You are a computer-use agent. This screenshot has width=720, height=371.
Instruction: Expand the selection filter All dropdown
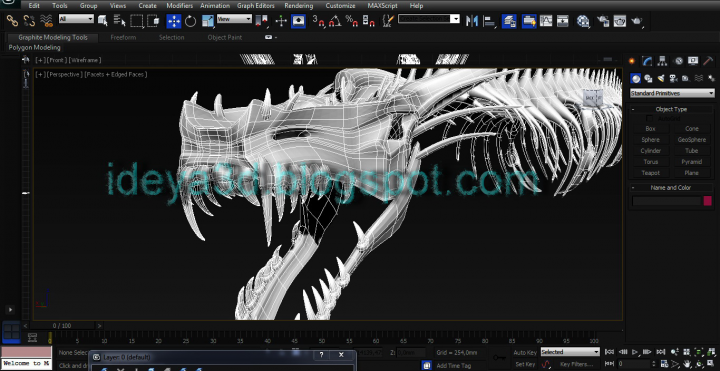click(76, 19)
